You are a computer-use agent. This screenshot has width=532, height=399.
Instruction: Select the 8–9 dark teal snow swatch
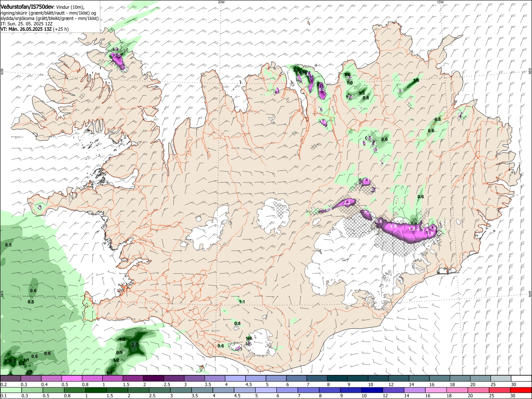tap(337, 379)
